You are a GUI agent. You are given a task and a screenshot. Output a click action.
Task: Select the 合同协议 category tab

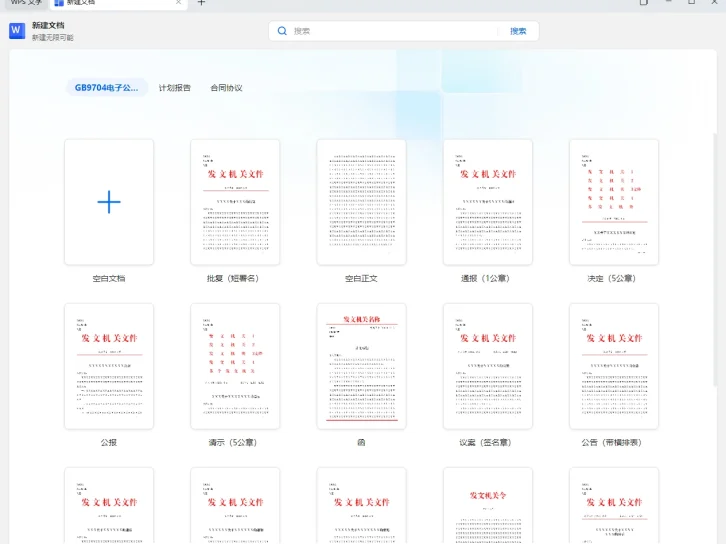[x=226, y=88]
